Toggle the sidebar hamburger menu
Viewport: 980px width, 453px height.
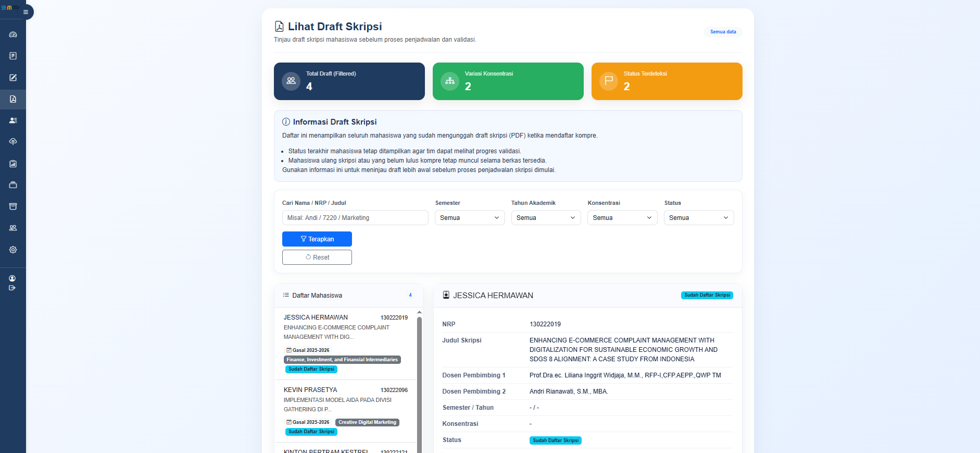pos(26,12)
